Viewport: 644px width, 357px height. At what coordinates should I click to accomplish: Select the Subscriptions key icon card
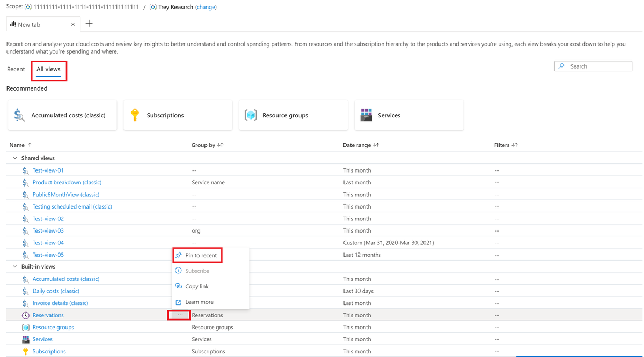(x=135, y=115)
